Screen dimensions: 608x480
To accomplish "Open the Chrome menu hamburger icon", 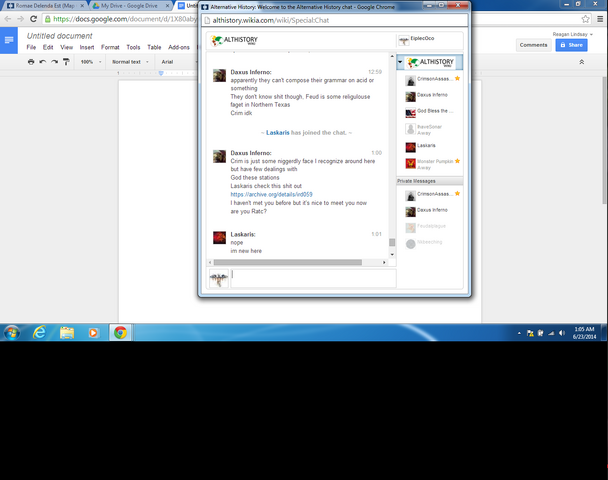I will pyautogui.click(x=600, y=19).
